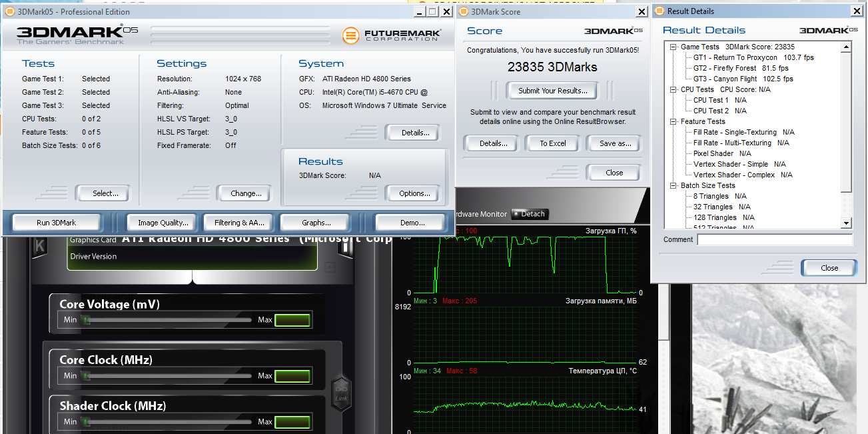
Task: Open Change settings dialog
Action: tap(244, 193)
